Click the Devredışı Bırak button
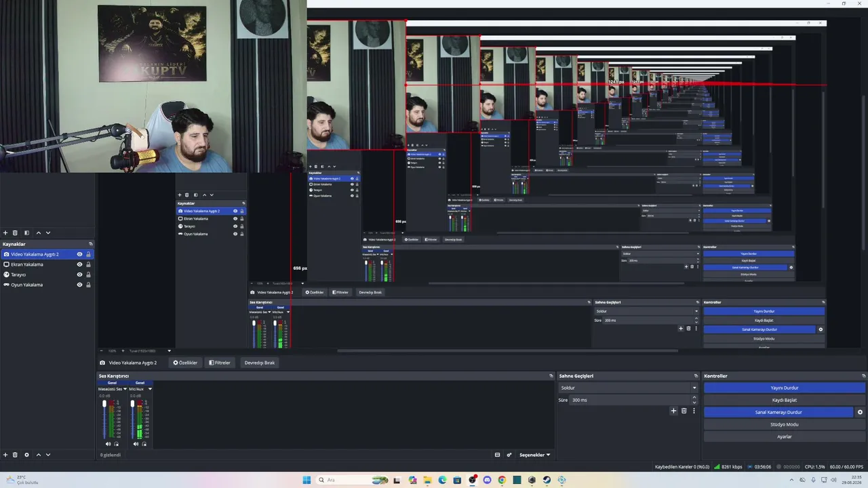868x488 pixels. pyautogui.click(x=260, y=363)
